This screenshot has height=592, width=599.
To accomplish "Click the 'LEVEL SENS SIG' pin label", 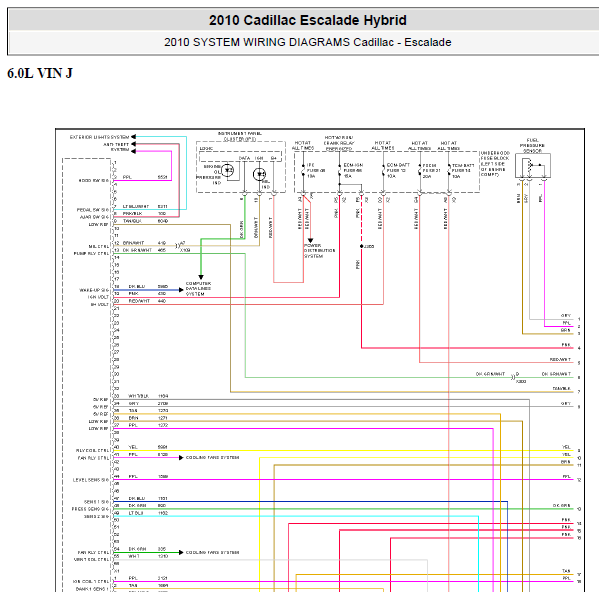I will (91, 480).
